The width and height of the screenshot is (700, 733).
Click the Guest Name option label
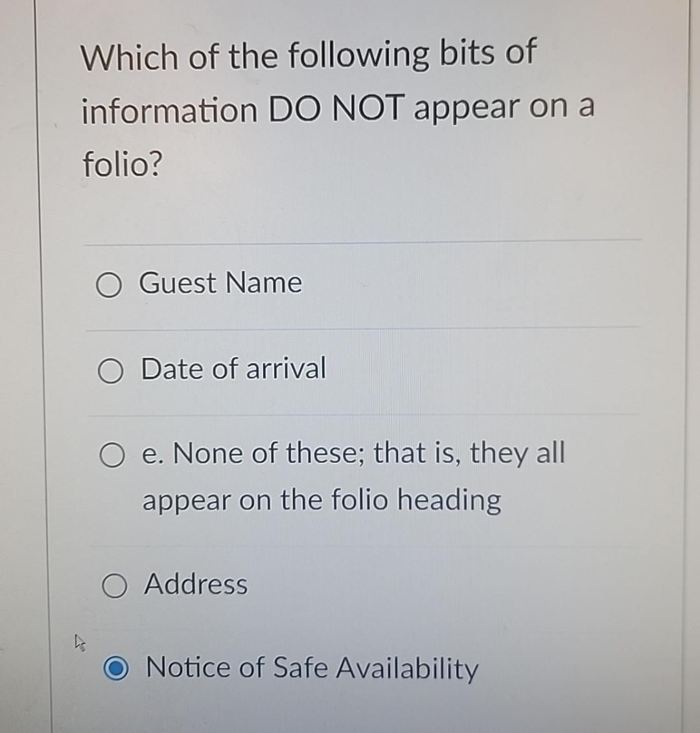tap(220, 283)
